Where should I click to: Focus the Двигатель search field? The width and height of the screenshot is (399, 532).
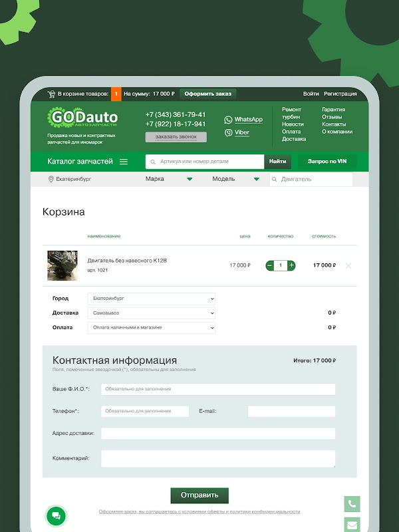[x=311, y=179]
